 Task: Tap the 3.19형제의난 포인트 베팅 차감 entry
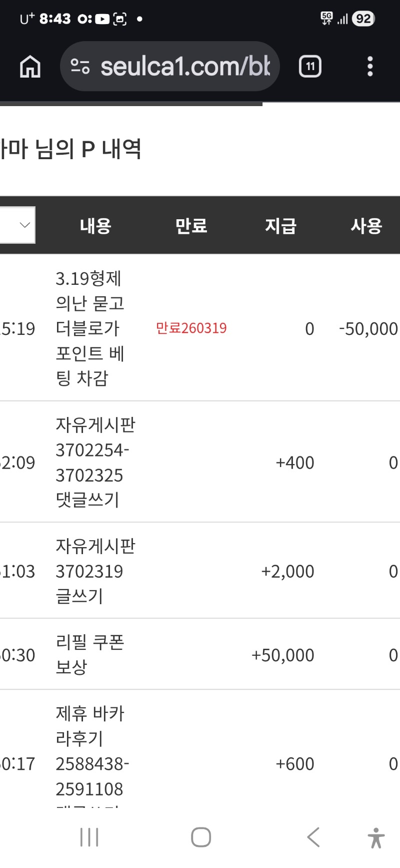pyautogui.click(x=90, y=328)
